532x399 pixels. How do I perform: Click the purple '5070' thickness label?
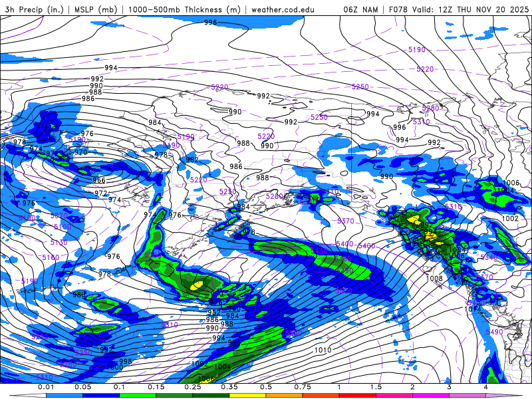coord(59,215)
